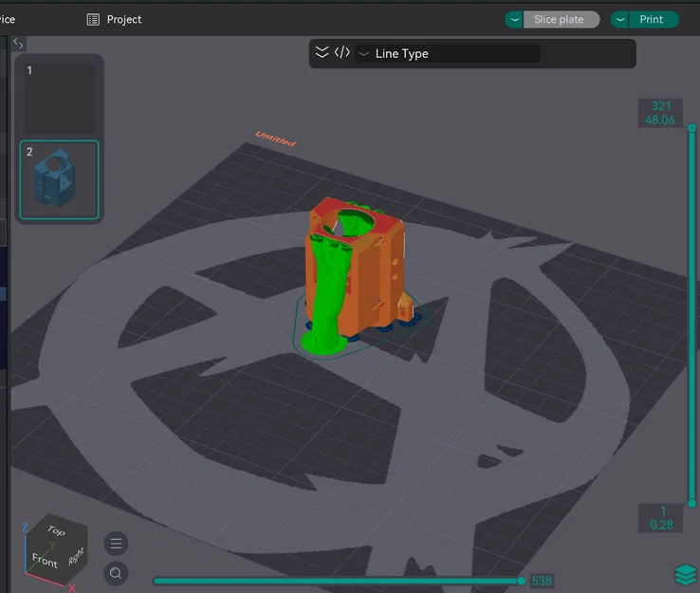
Task: Click the Untitled plate name
Action: (x=275, y=139)
